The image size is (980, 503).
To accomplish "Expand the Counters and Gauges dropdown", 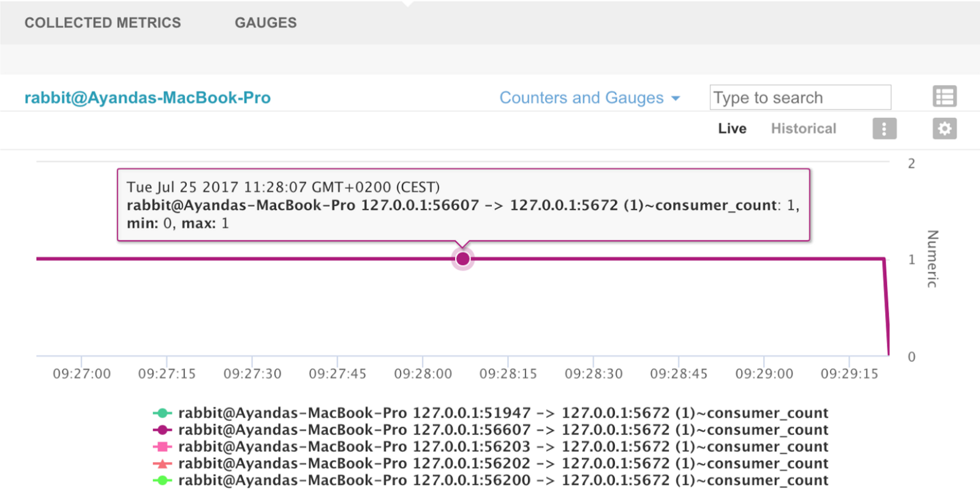I will click(581, 98).
